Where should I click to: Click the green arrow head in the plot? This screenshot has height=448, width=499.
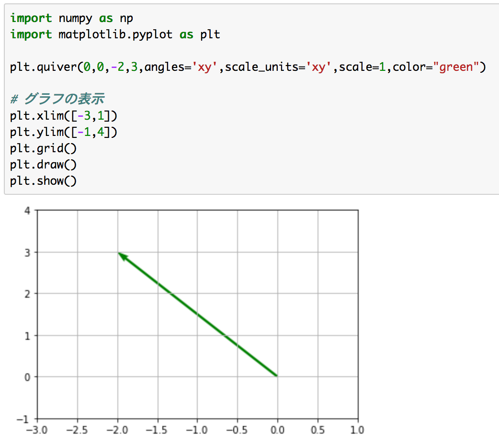tap(123, 256)
